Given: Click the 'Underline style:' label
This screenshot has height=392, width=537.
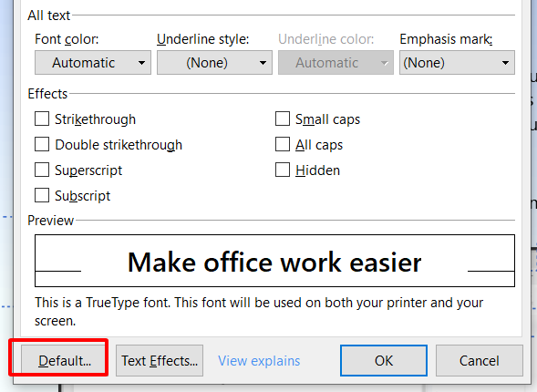Looking at the screenshot, I should click(x=203, y=39).
